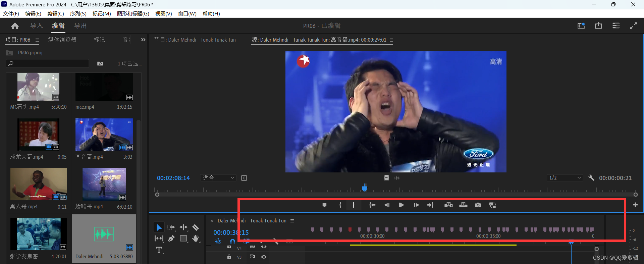Toggle V4 track eye visibility

pyautogui.click(x=264, y=247)
